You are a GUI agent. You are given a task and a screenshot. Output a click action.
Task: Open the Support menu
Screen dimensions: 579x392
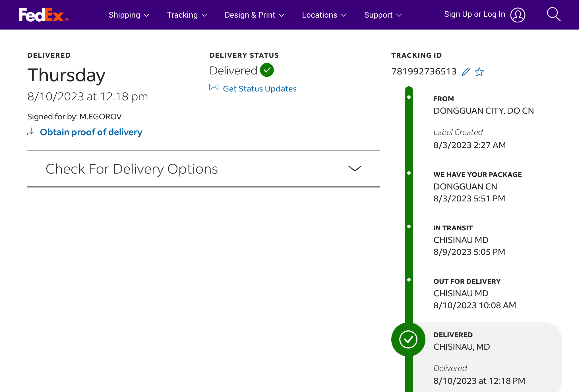pyautogui.click(x=383, y=15)
